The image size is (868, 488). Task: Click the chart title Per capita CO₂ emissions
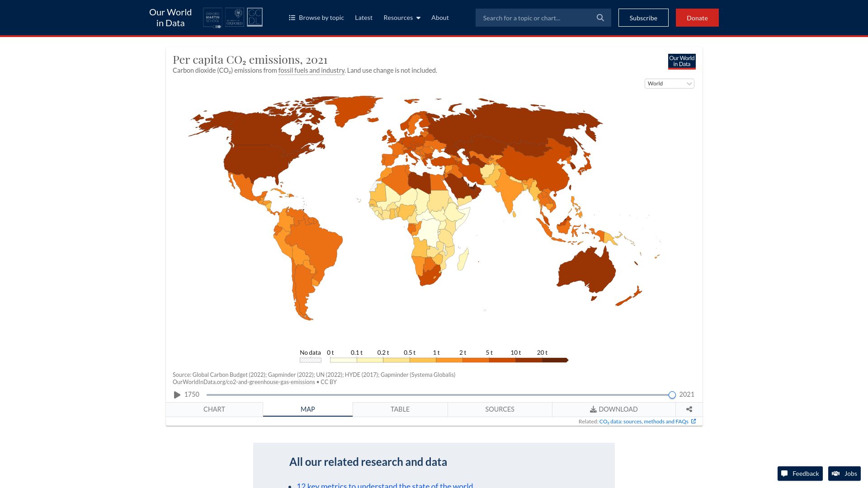click(250, 60)
